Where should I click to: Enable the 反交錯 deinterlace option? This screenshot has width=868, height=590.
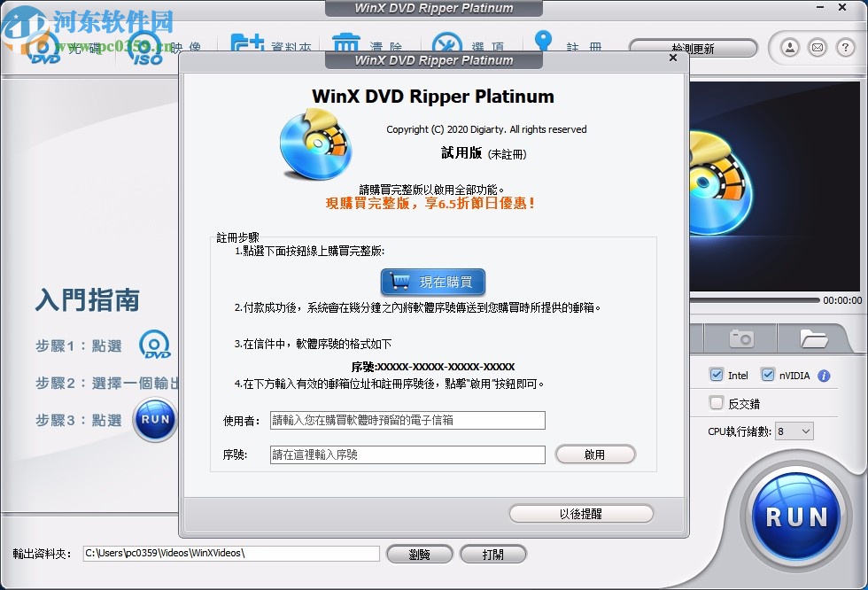click(716, 403)
